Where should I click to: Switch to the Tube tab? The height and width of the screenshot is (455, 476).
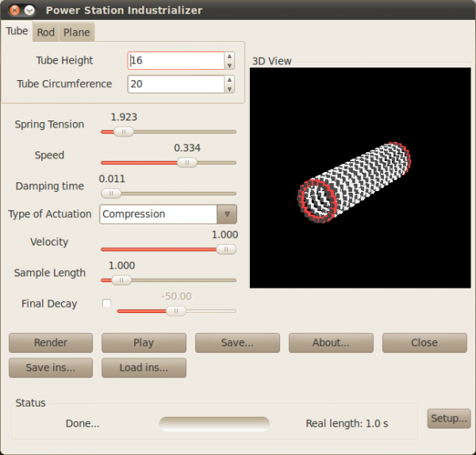tap(17, 31)
